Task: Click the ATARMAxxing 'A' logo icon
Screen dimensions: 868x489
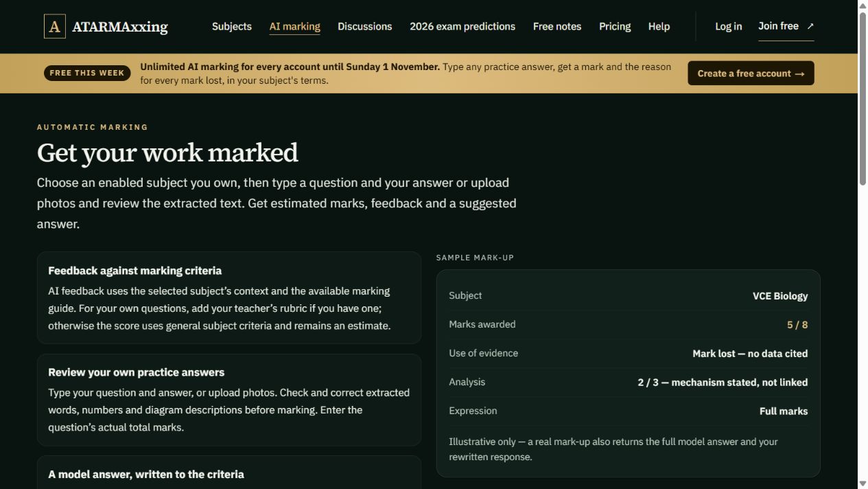Action: pyautogui.click(x=55, y=26)
